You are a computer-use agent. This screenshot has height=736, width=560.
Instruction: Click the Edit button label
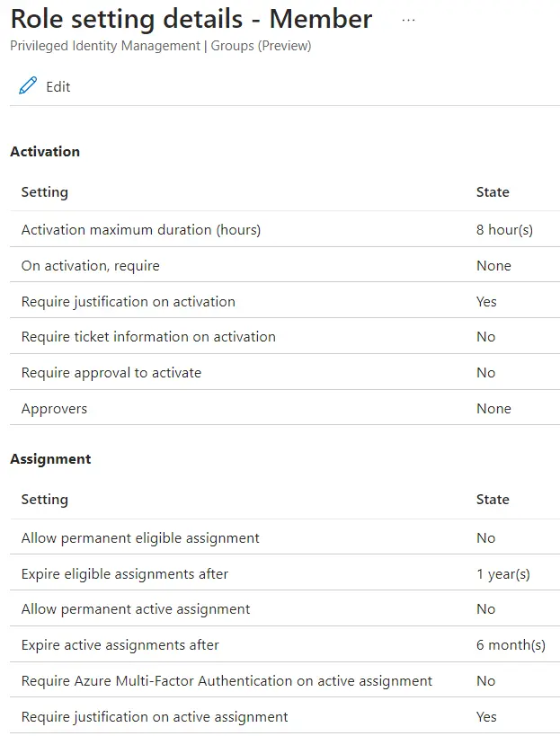pos(58,87)
